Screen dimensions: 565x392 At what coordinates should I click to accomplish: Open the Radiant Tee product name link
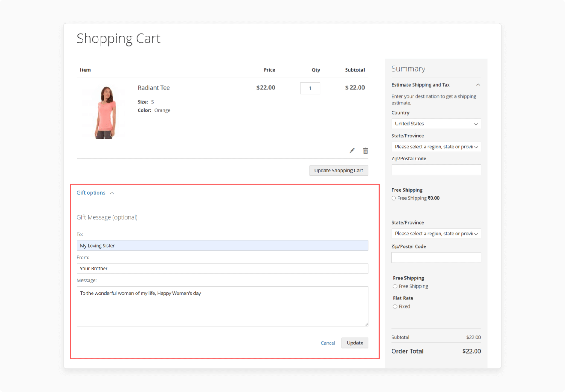(154, 88)
